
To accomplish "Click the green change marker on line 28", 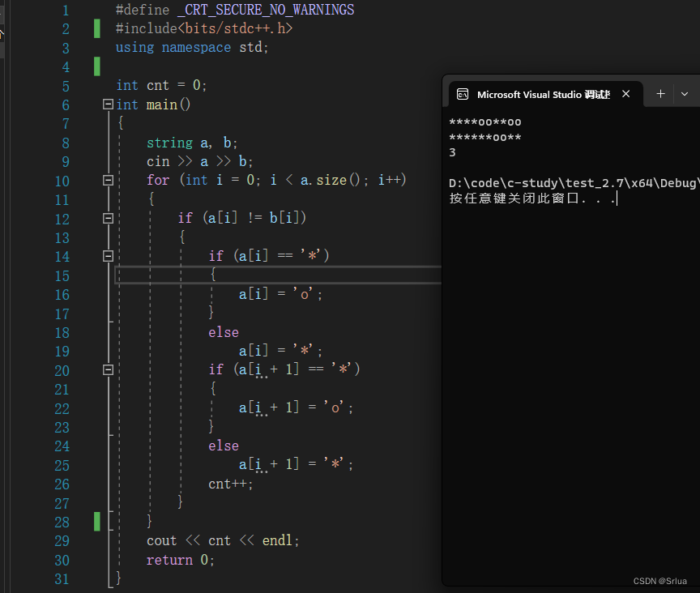I will pyautogui.click(x=97, y=522).
